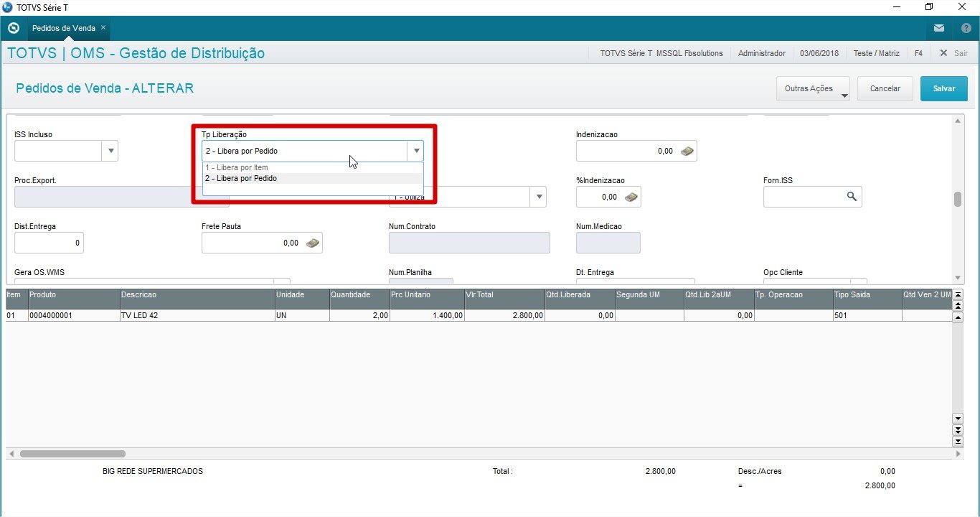This screenshot has width=980, height=517.
Task: Expand the ISS Incluso dropdown
Action: [x=110, y=151]
